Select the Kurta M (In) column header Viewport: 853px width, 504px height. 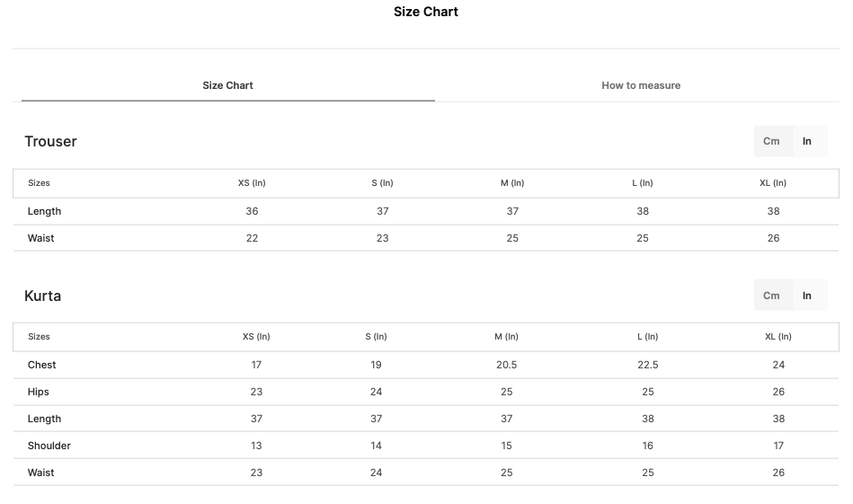506,337
